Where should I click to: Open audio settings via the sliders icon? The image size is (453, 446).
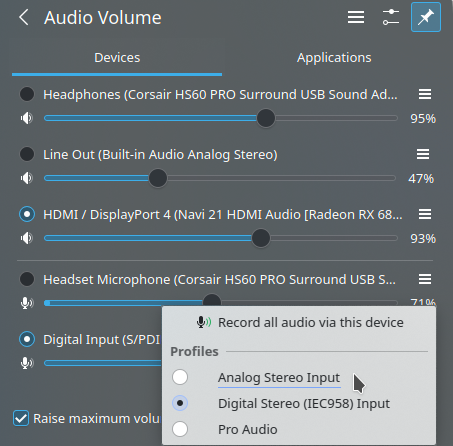[x=391, y=17]
